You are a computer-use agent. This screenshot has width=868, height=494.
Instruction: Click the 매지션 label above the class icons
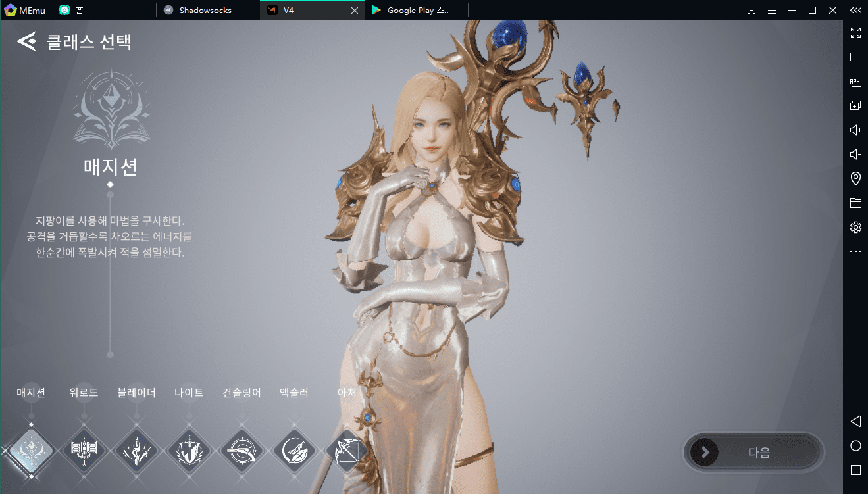[x=31, y=393]
